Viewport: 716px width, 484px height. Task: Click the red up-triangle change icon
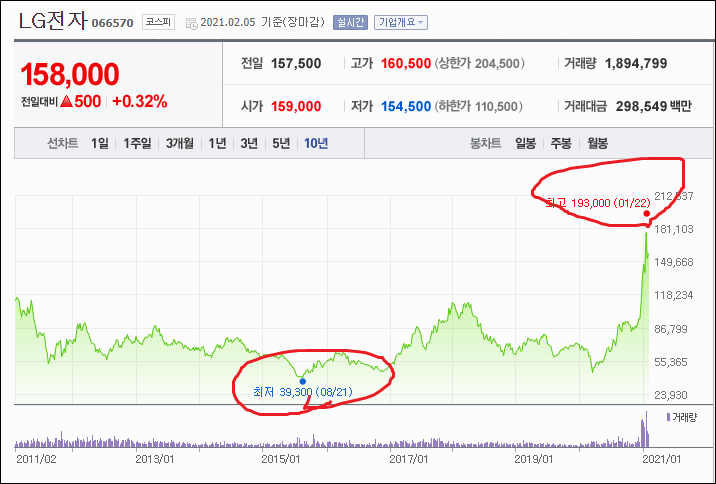[66, 101]
